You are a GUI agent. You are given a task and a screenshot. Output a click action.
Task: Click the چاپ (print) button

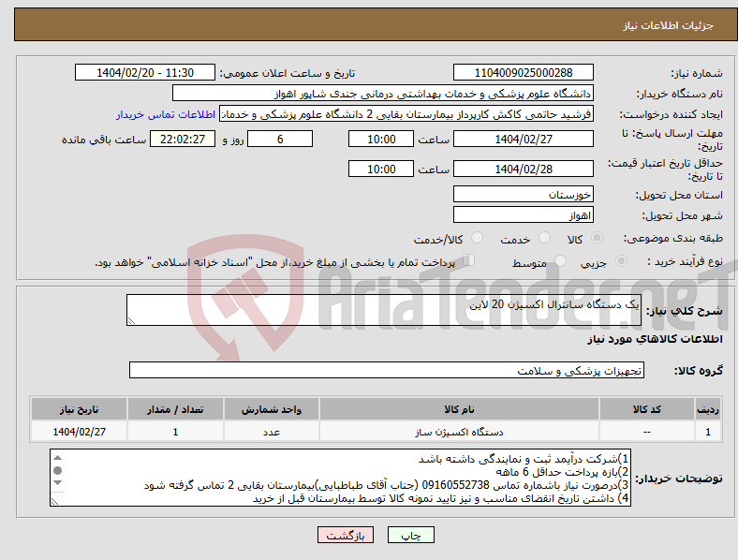[410, 535]
